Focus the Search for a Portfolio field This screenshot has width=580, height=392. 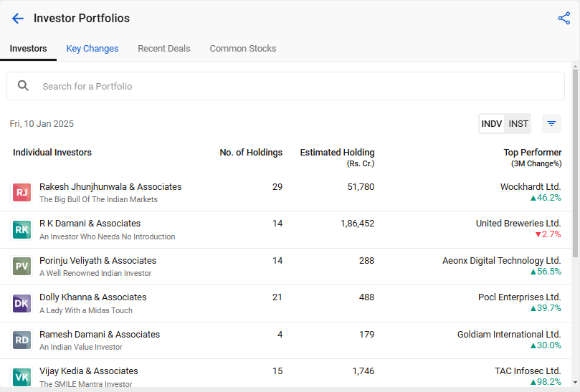click(285, 86)
